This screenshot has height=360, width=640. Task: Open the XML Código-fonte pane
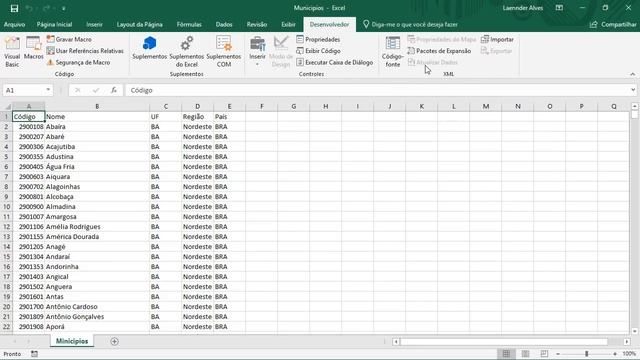coord(393,52)
